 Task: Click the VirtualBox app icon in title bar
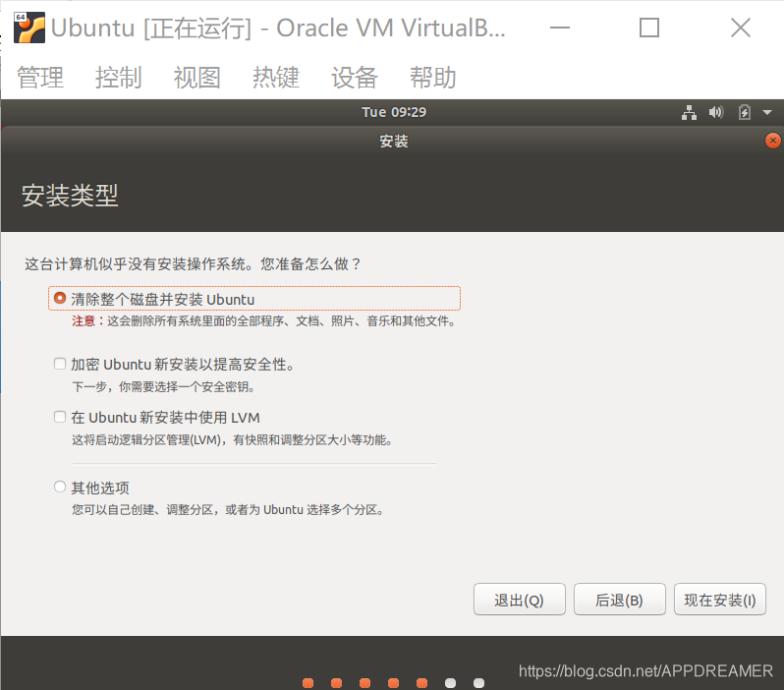29,28
